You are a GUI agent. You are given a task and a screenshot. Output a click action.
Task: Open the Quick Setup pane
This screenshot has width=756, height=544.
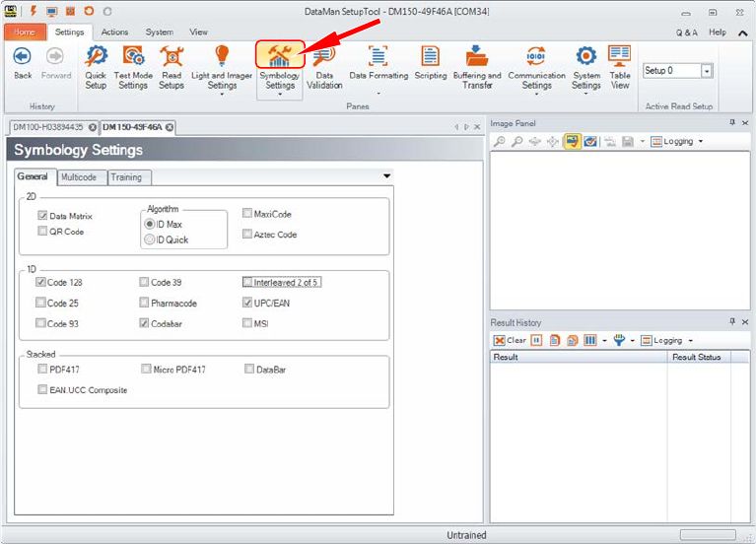pyautogui.click(x=96, y=67)
